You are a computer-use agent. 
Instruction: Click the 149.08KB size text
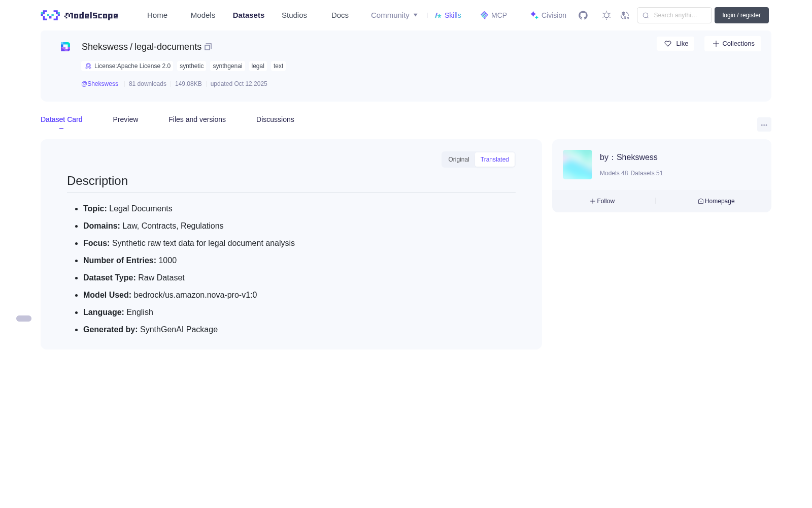188,84
